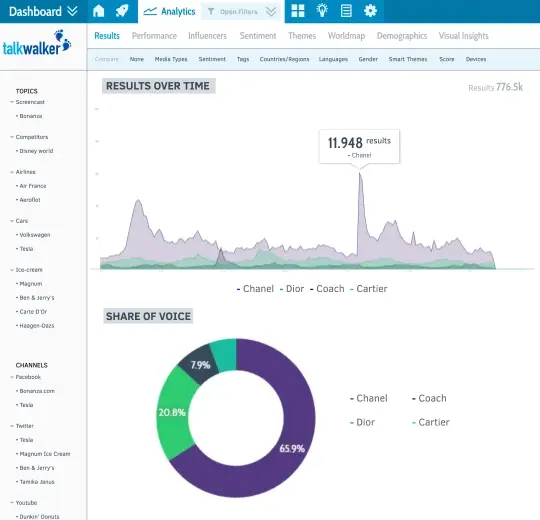
Task: Toggle Dior in Share of Voice legend
Action: [362, 423]
